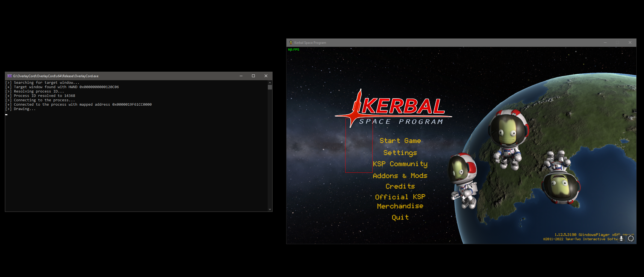Click the 'Drawing...' console line
644x277 pixels.
(x=21, y=109)
